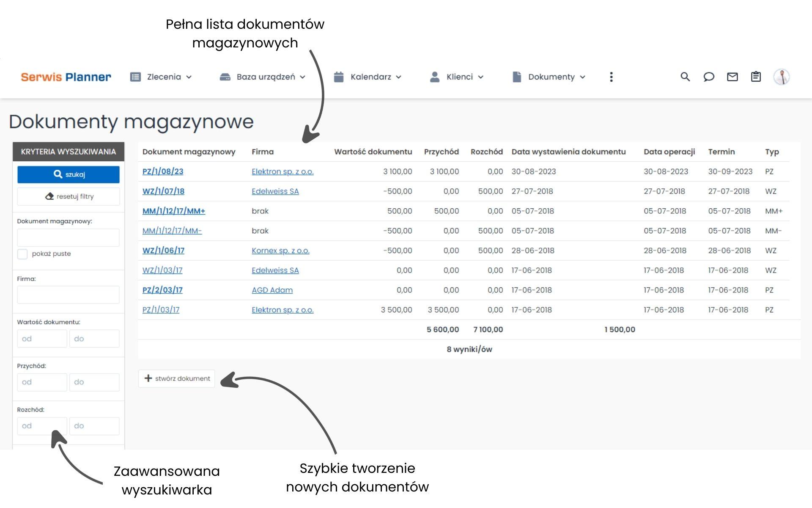The image size is (812, 508).
Task: Sort by Przychód column header
Action: click(442, 152)
